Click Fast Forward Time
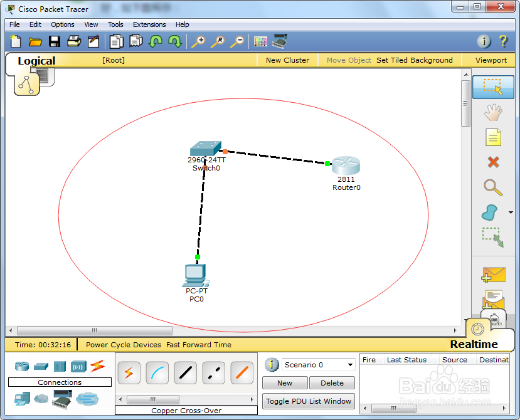520x420 pixels. point(199,345)
